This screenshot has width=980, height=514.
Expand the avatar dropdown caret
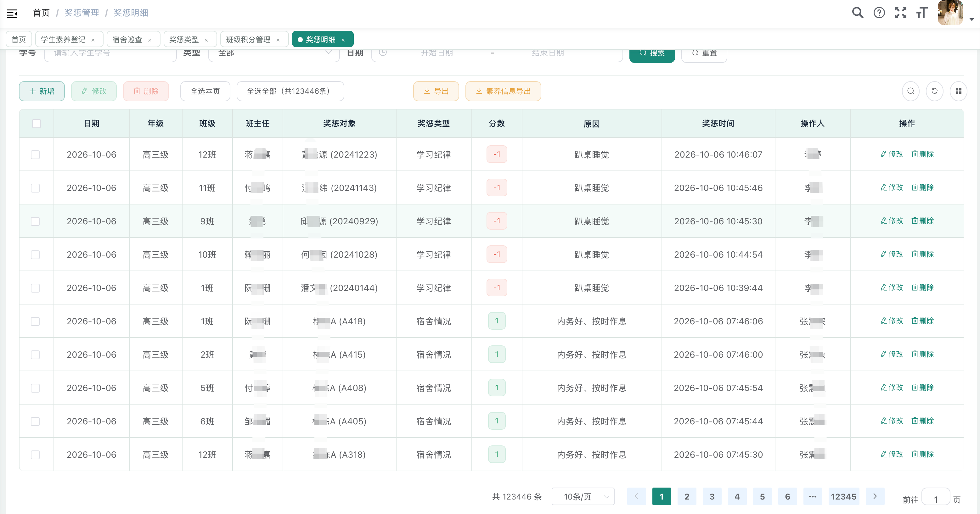click(x=972, y=20)
